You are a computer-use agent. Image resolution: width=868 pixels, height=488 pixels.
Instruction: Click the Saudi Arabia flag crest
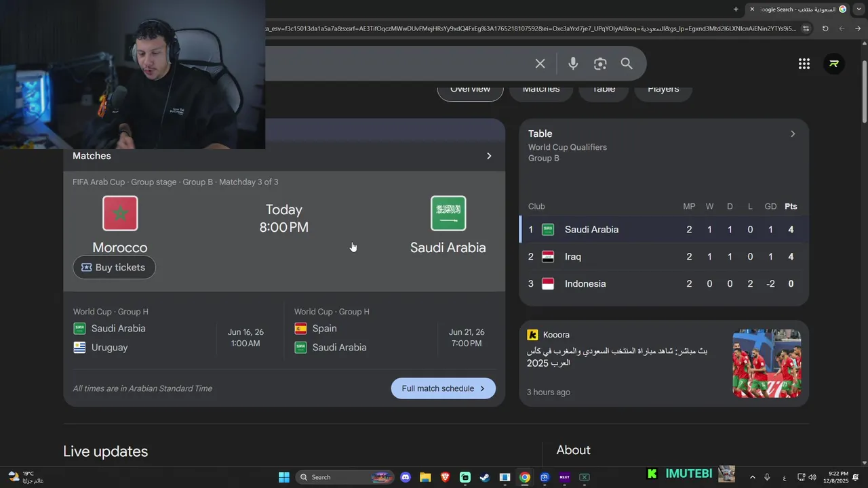[448, 213]
